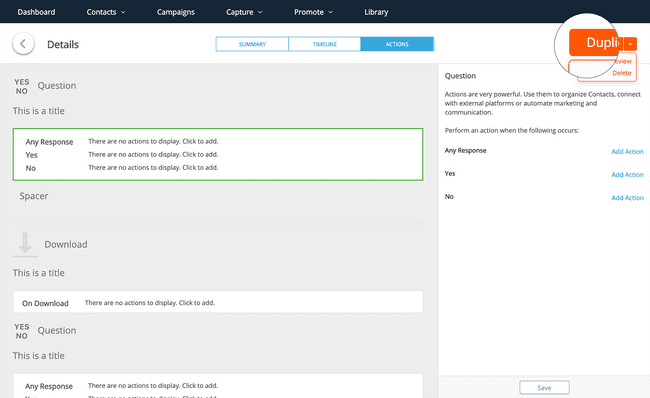Add Action for Yes response
Screen dimensions: 650x398
(627, 175)
